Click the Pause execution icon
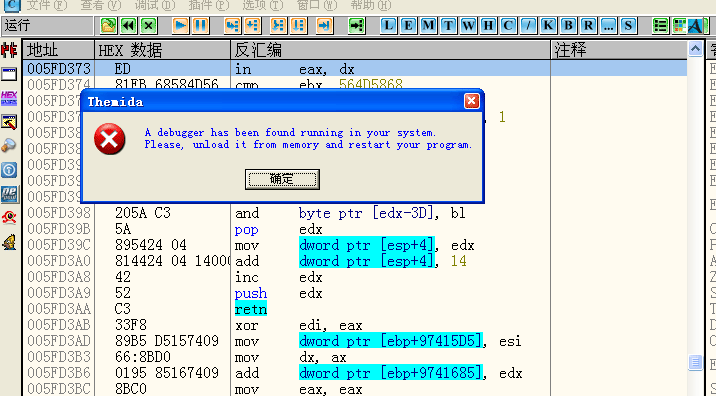The width and height of the screenshot is (716, 396). (200, 25)
